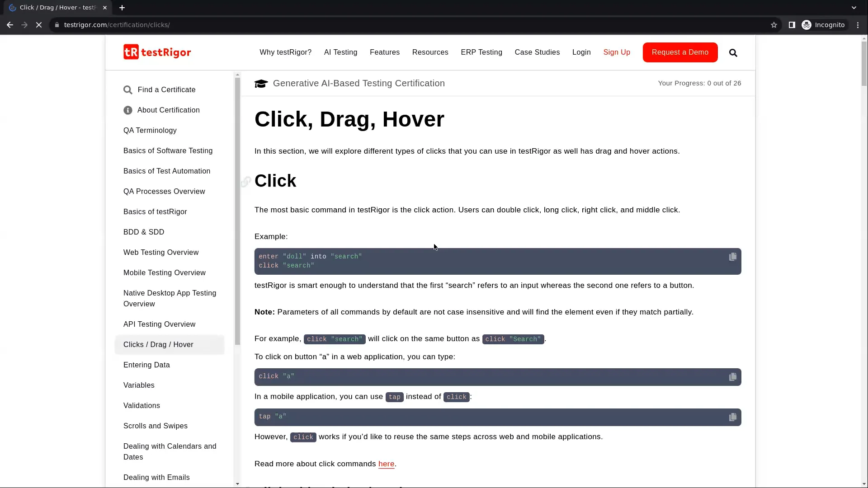Click the testRigor logo

(x=157, y=52)
